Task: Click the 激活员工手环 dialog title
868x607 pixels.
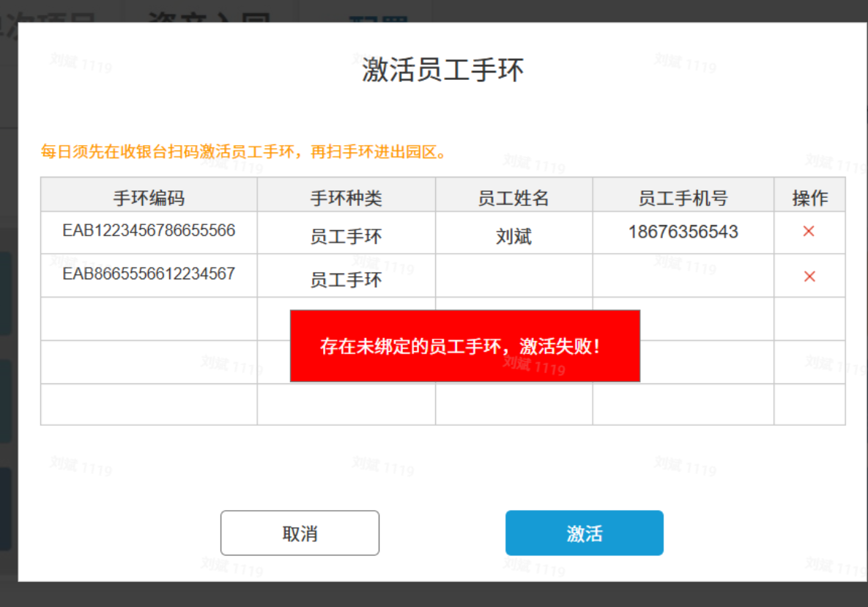Action: [442, 71]
